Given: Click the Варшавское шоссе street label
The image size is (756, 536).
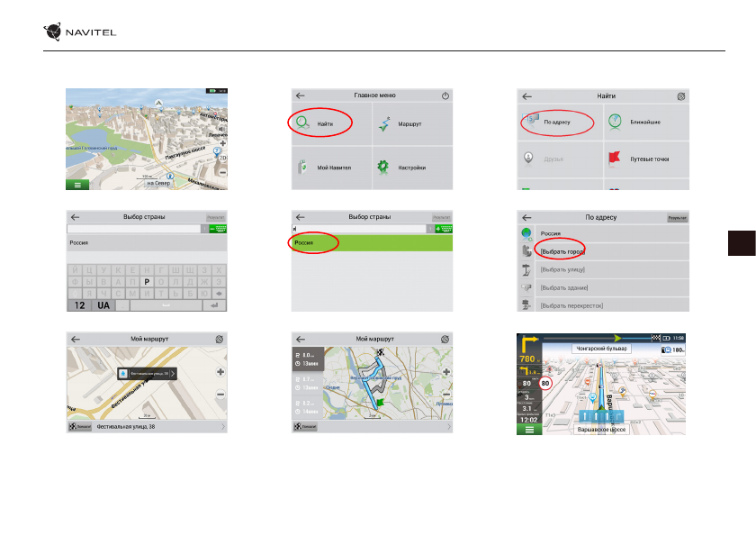Looking at the screenshot, I should (x=602, y=430).
